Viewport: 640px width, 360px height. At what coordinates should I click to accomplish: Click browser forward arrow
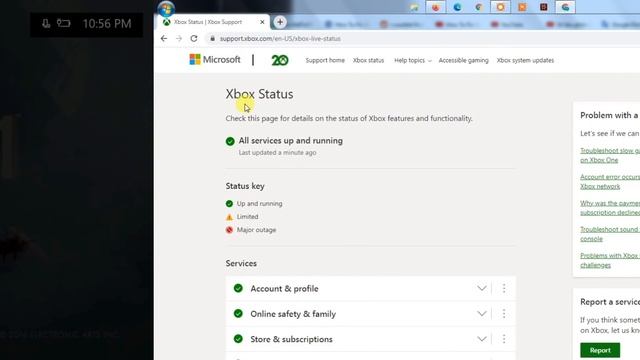coord(179,38)
